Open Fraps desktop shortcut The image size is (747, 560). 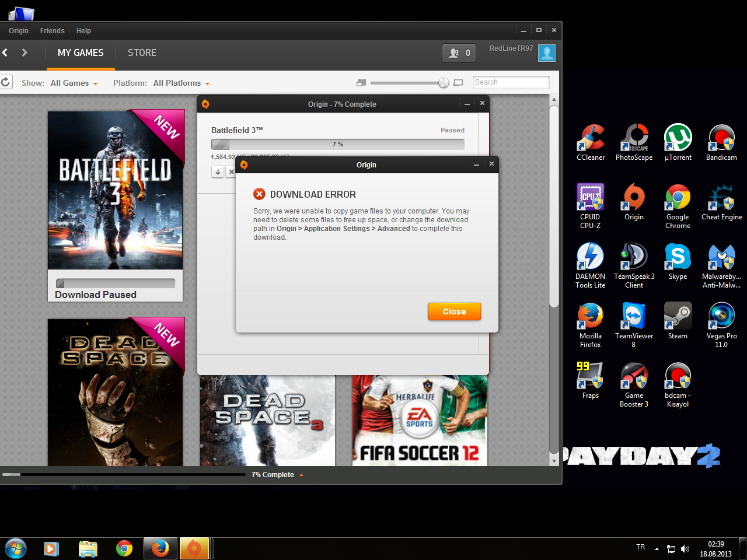coord(591,380)
